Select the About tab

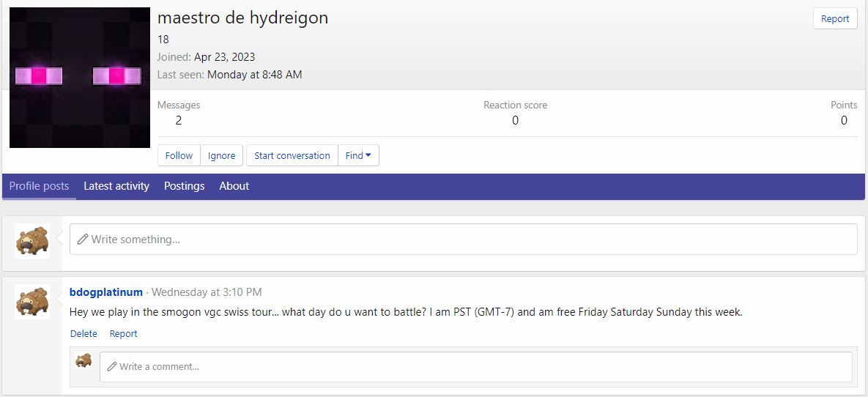234,186
